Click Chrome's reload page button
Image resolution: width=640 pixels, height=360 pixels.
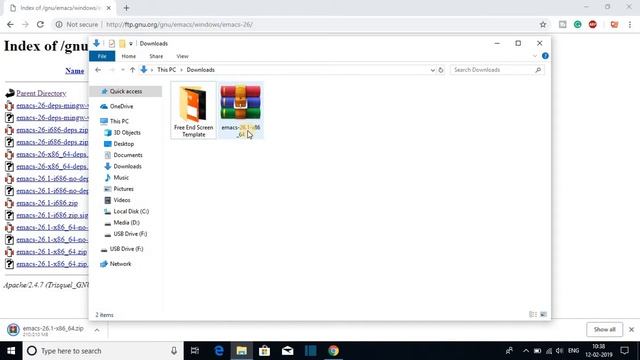[40, 24]
